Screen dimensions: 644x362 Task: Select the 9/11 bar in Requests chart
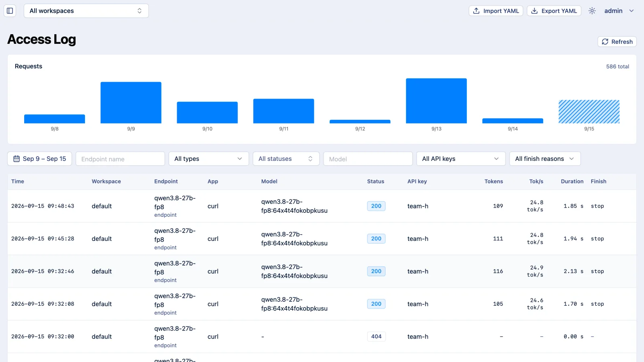click(x=284, y=111)
